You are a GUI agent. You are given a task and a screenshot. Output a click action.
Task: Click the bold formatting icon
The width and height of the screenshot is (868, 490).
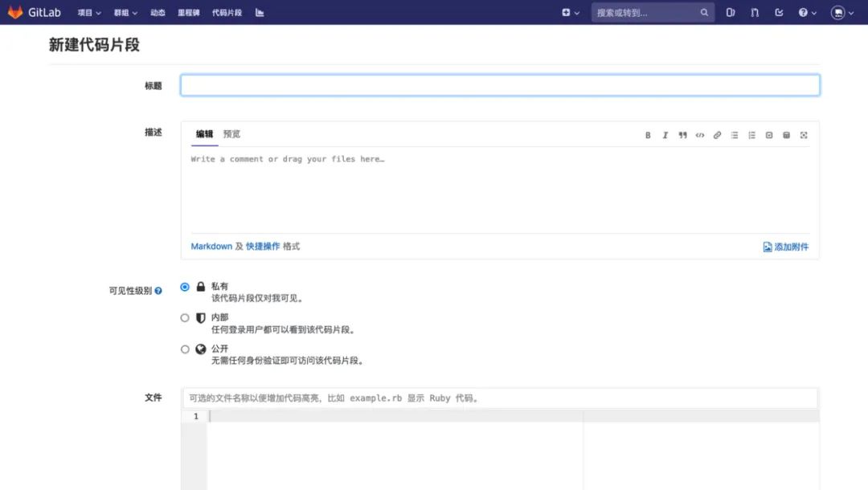[648, 136]
